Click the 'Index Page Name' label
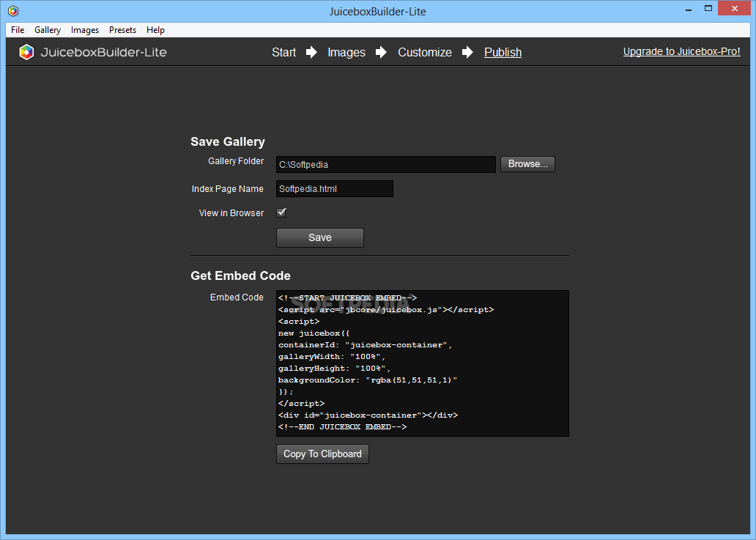The width and height of the screenshot is (756, 540). point(228,189)
